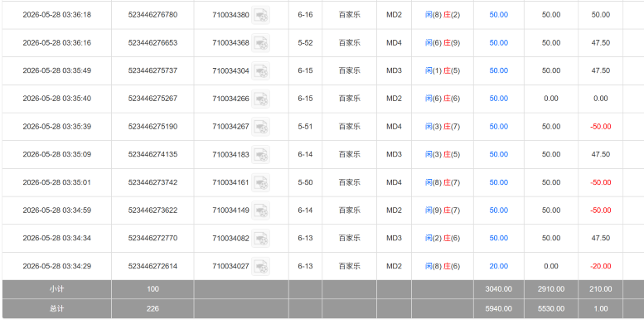The height and width of the screenshot is (329, 644).
Task: Select grand total win/loss 1.00
Action: point(600,309)
